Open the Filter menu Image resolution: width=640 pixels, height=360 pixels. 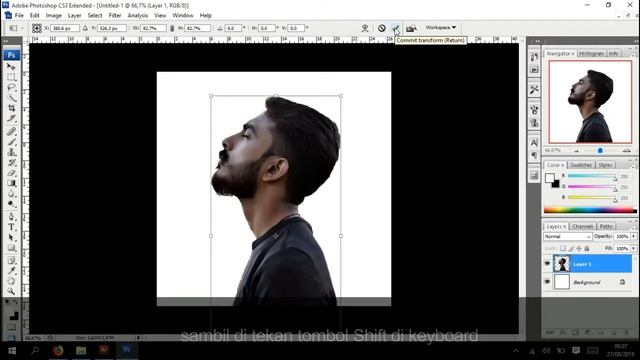[115, 15]
